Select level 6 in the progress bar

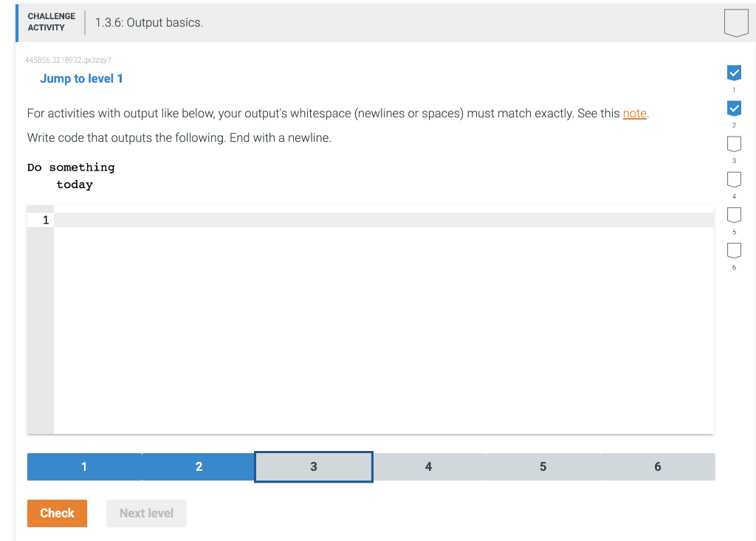657,466
